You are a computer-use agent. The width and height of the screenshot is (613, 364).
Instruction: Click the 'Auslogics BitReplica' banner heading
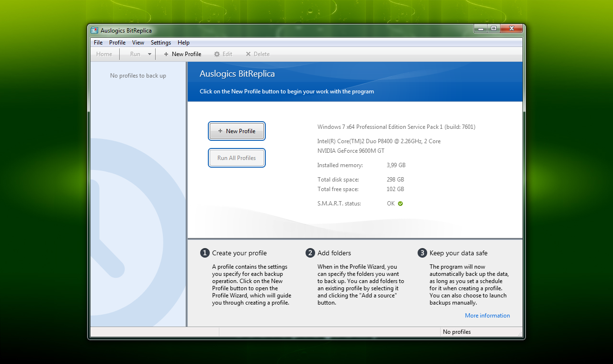point(237,74)
